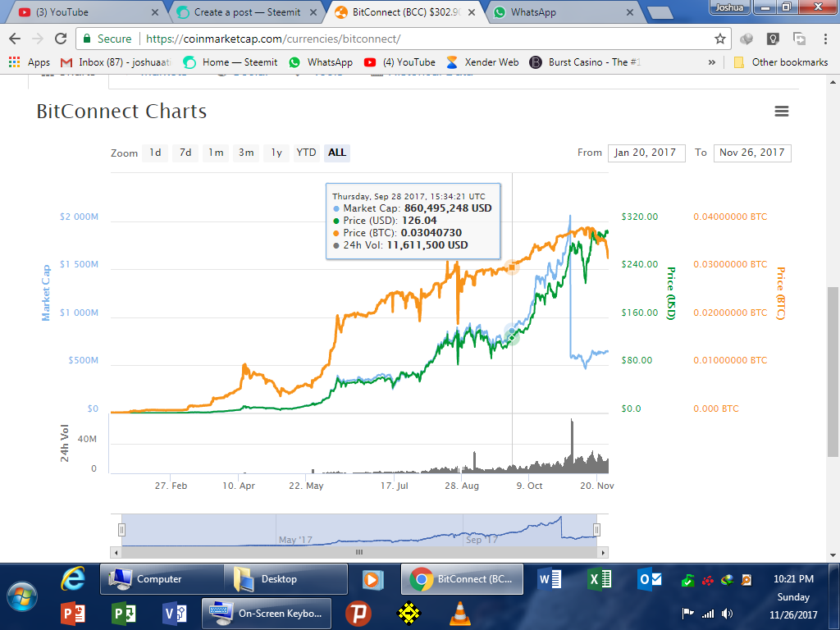Open Excel from the taskbar
The width and height of the screenshot is (840, 630).
tap(600, 579)
